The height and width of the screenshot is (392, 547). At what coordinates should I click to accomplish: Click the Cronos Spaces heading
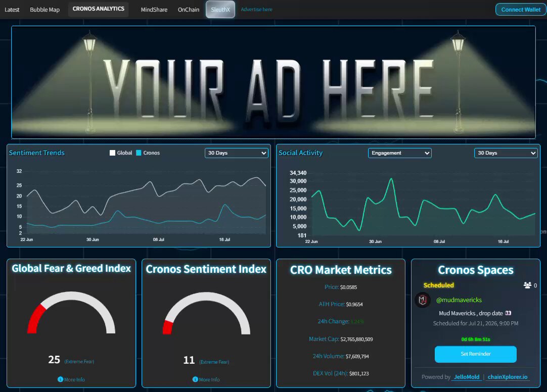(476, 270)
